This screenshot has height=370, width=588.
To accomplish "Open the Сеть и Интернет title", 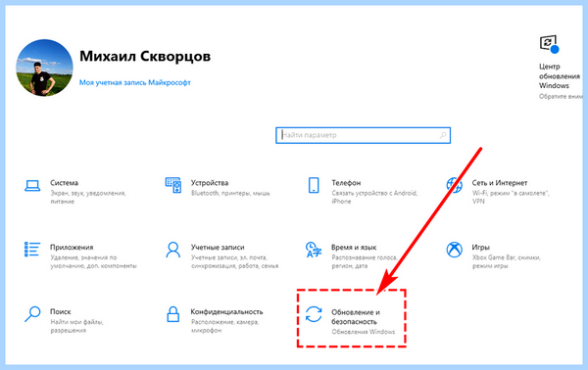I will pos(500,183).
